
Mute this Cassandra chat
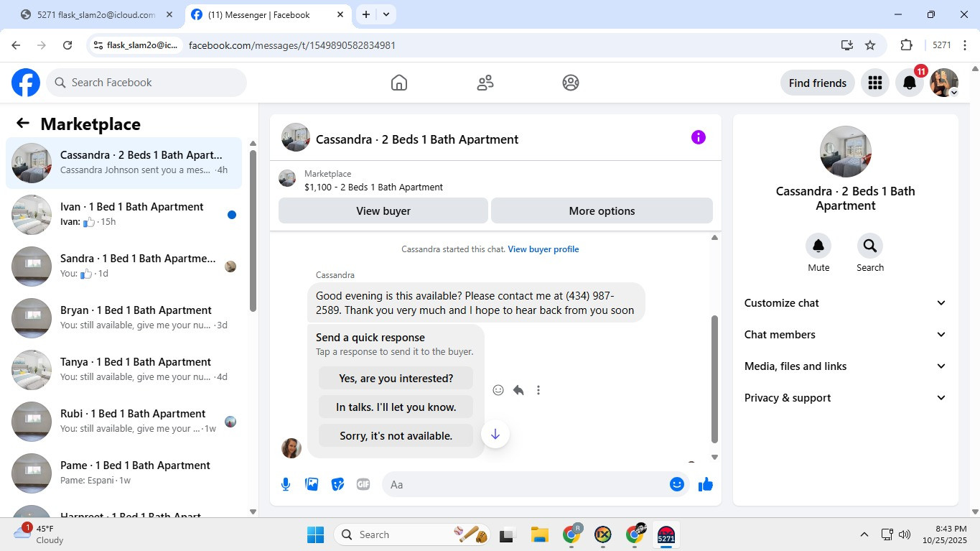(818, 246)
